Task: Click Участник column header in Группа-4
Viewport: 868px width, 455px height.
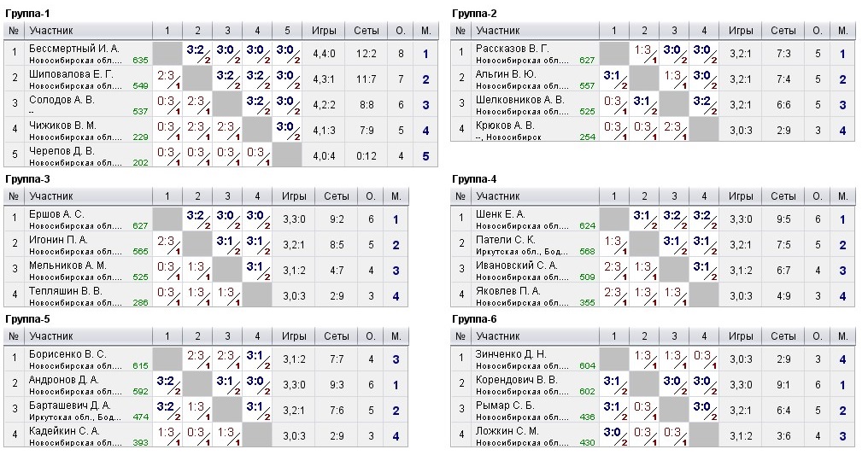Action: coord(497,196)
